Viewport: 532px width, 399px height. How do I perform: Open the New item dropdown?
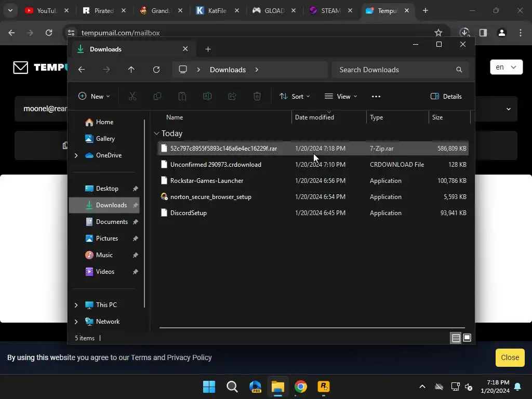[x=94, y=96]
